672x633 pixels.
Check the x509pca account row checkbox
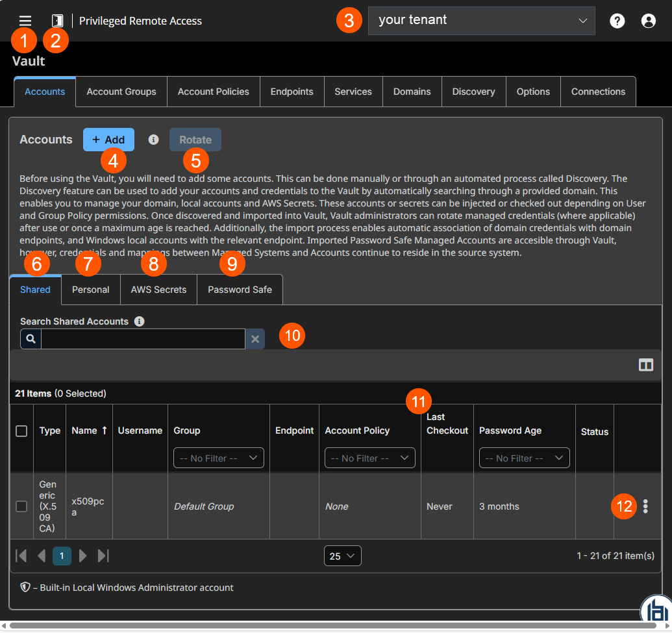(21, 506)
